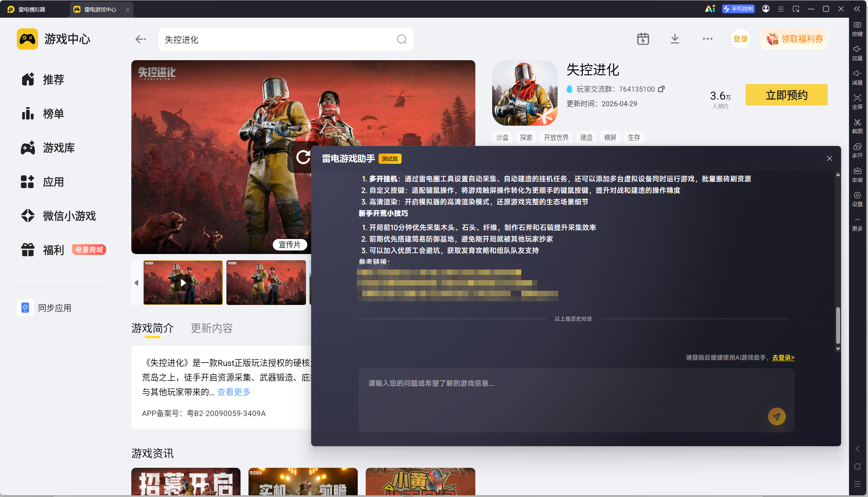Switch to 雷电模拟器 emulator tab
The height and width of the screenshot is (497, 868).
[x=27, y=9]
